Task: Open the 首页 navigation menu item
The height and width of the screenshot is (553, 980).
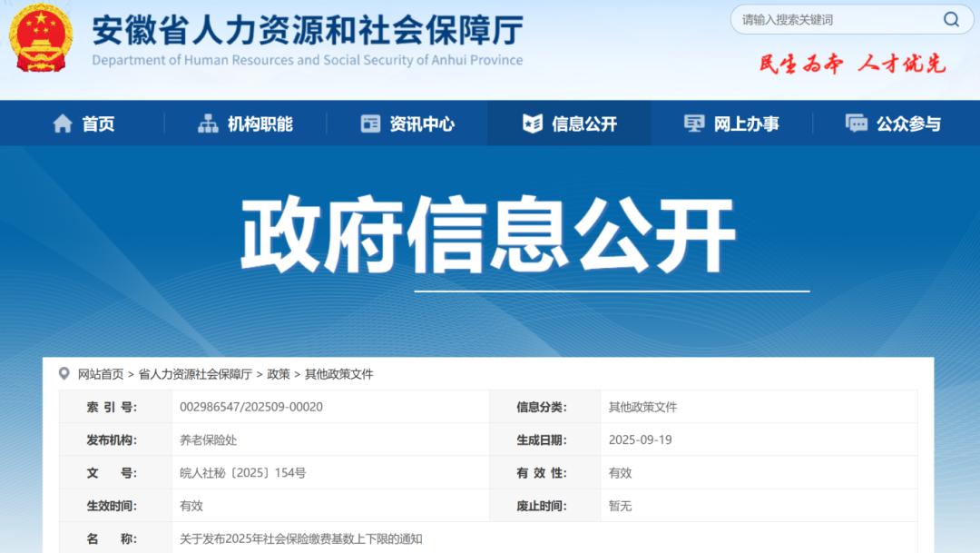Action: click(98, 124)
